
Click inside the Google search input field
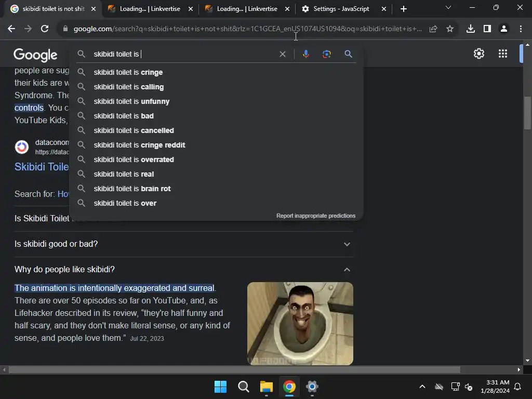click(183, 54)
